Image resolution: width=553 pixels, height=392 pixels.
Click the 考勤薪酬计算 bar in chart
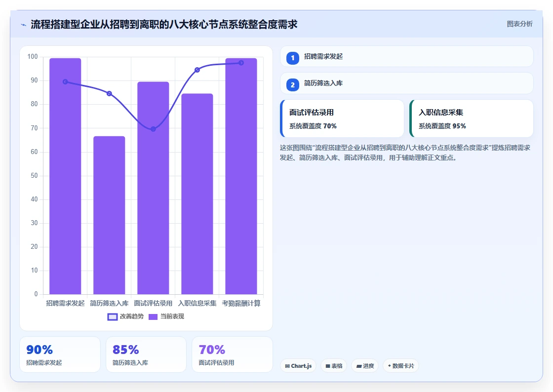point(241,176)
